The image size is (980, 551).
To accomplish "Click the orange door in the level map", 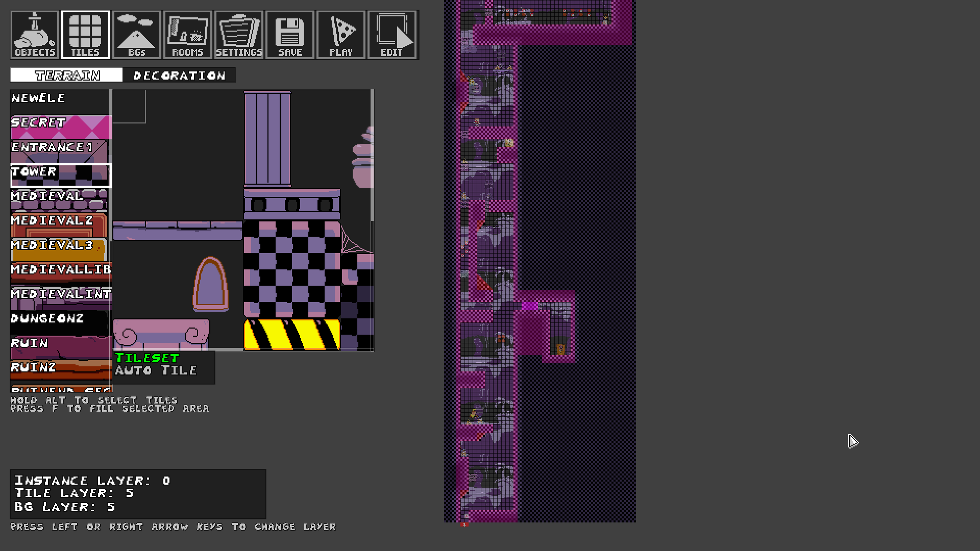I will (560, 349).
